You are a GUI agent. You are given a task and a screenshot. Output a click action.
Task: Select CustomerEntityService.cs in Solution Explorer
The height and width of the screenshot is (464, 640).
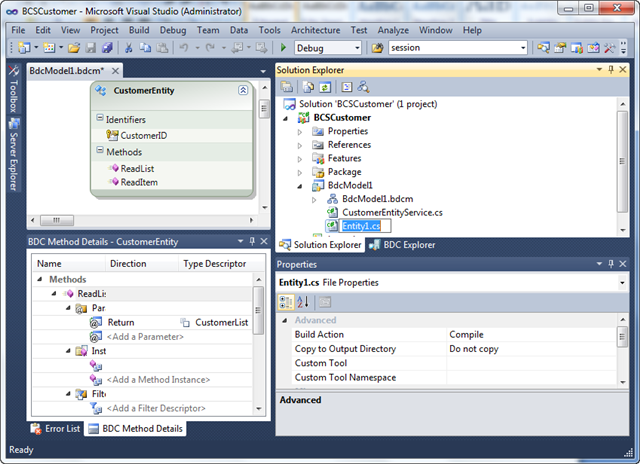pyautogui.click(x=392, y=213)
